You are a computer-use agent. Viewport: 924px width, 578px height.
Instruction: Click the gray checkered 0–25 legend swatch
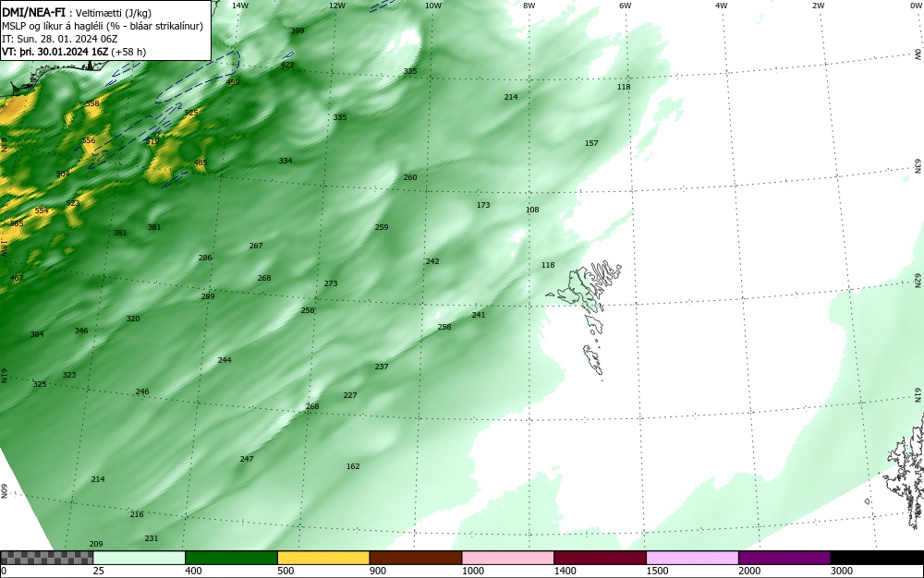click(46, 558)
